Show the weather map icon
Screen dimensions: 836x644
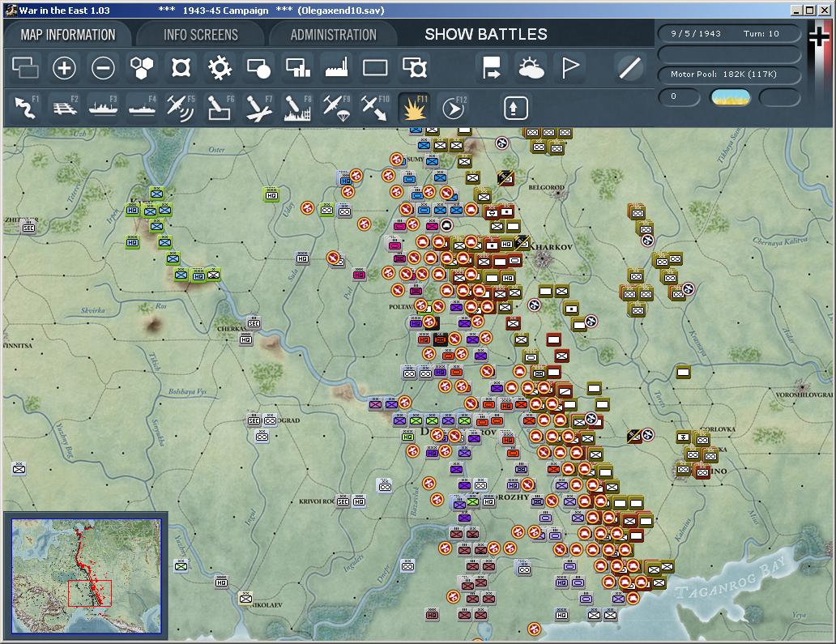click(531, 68)
